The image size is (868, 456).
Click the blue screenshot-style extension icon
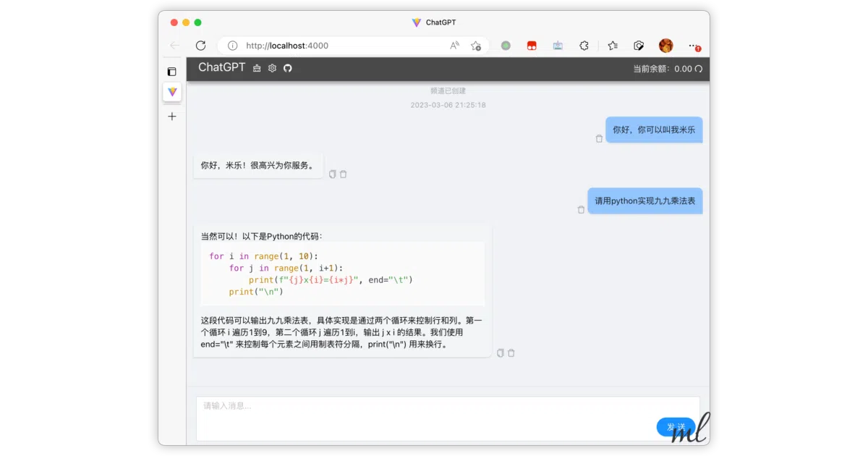(558, 45)
